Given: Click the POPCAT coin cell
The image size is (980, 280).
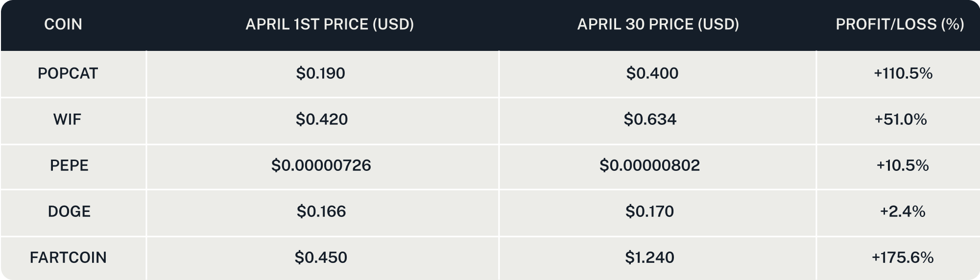Looking at the screenshot, I should 68,73.
